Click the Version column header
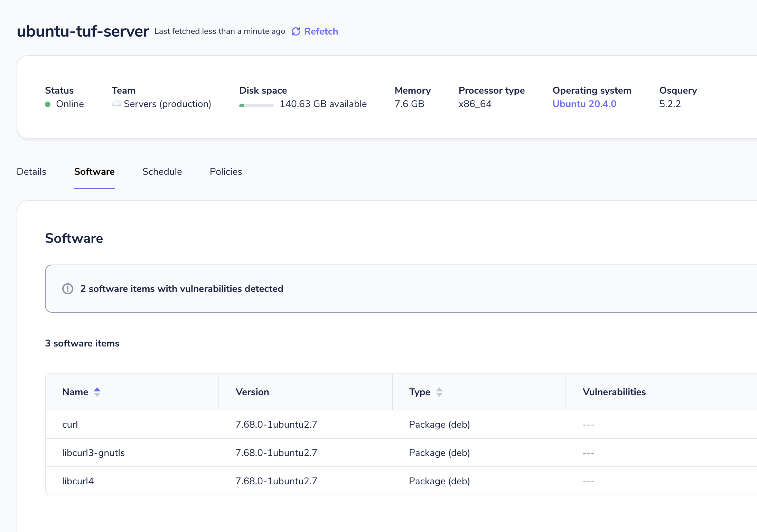Viewport: 757px width, 532px height. click(252, 392)
